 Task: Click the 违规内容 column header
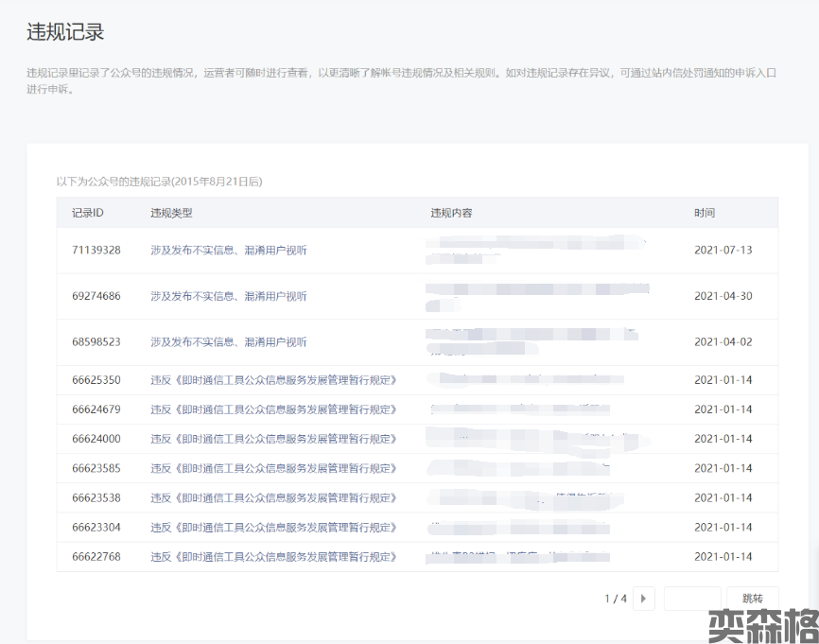[451, 213]
